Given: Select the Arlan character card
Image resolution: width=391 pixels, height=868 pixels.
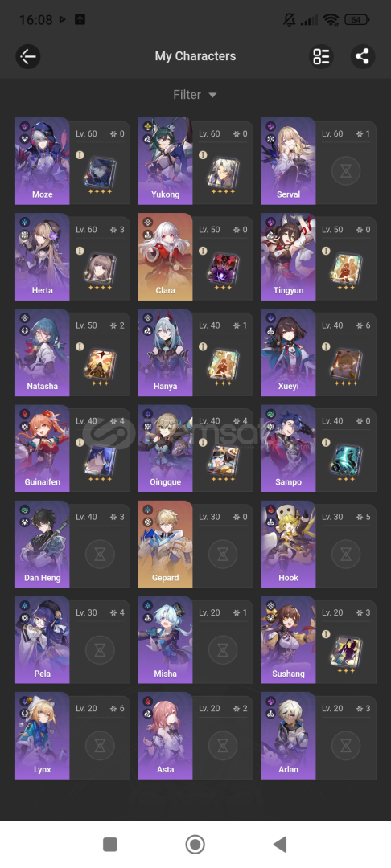Looking at the screenshot, I should tap(289, 735).
